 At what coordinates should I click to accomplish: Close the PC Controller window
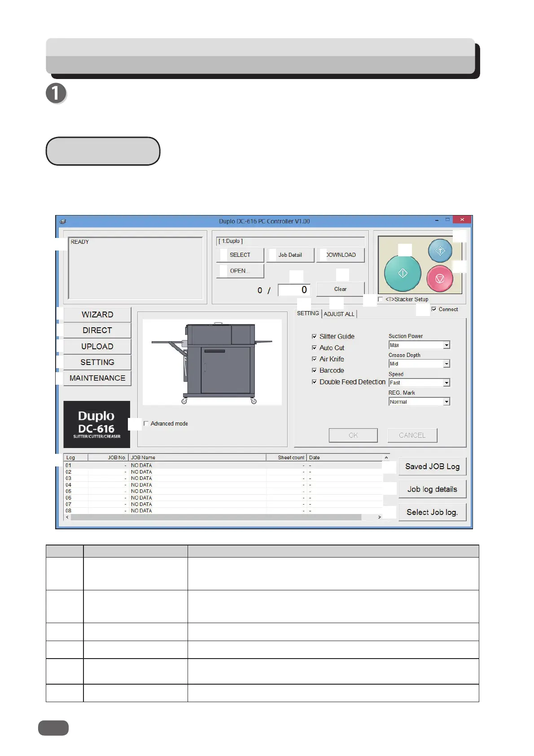coord(462,220)
